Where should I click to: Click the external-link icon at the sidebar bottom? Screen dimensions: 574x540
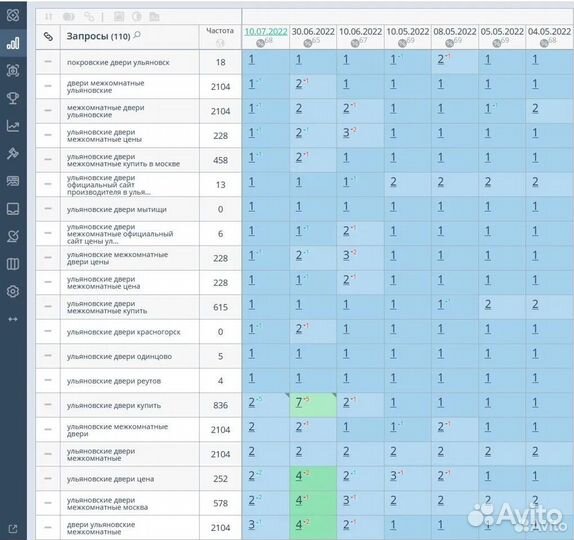pos(13,529)
